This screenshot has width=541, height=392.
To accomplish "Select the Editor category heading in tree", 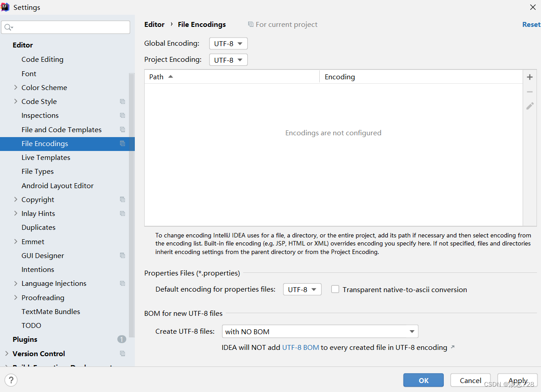I will click(23, 45).
